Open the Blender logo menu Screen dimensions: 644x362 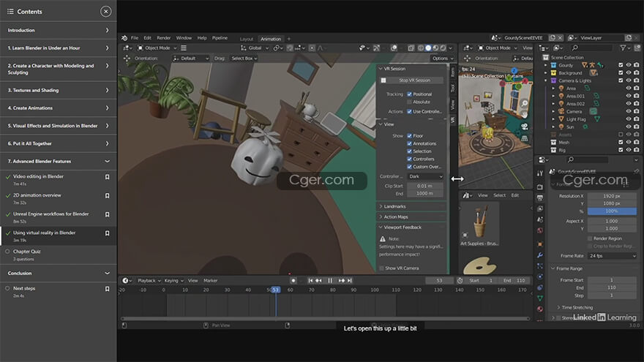pos(124,38)
